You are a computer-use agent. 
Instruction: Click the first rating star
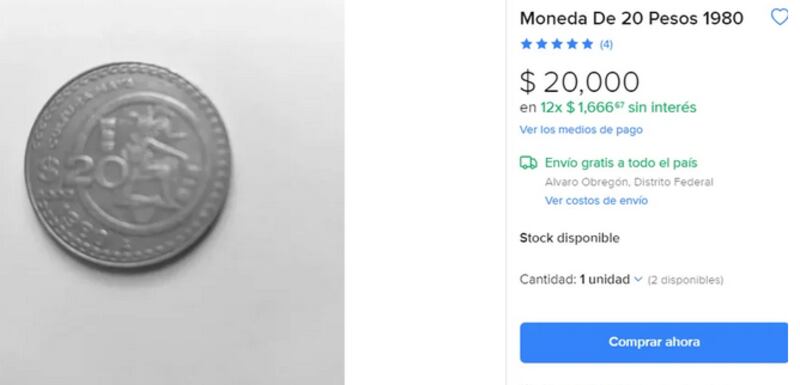tap(526, 44)
